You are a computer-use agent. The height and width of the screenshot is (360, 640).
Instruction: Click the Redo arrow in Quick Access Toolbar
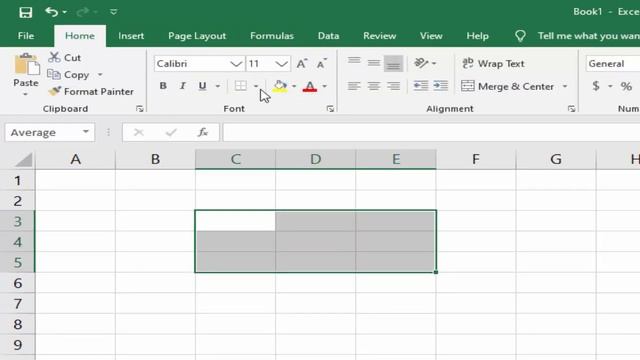(83, 12)
